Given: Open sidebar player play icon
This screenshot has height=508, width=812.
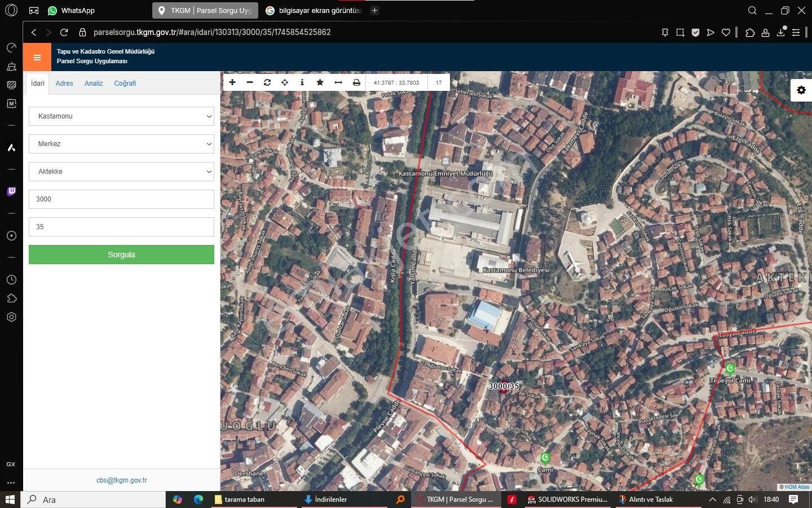Looking at the screenshot, I should tap(11, 236).
